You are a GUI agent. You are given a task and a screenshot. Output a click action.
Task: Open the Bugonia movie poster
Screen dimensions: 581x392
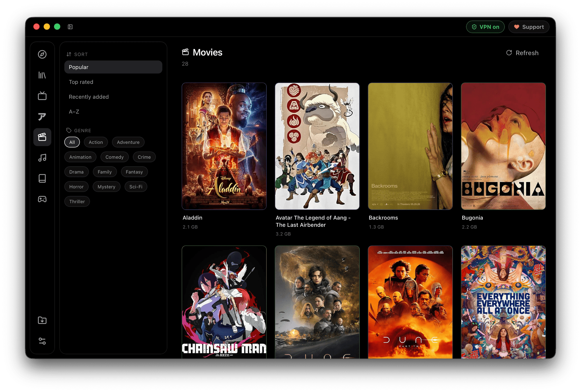pyautogui.click(x=503, y=146)
